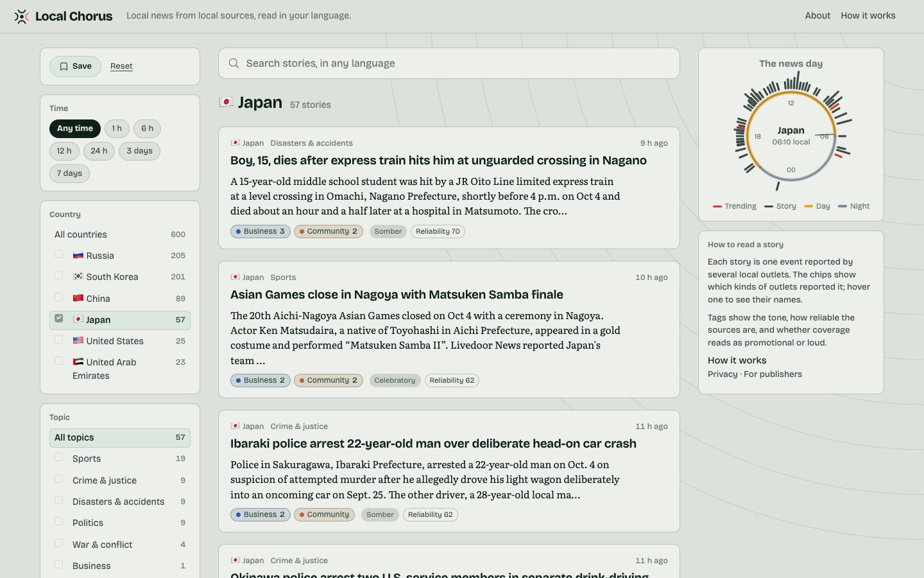
Task: Click the Community 2 chip on Asian Games story
Action: (329, 381)
